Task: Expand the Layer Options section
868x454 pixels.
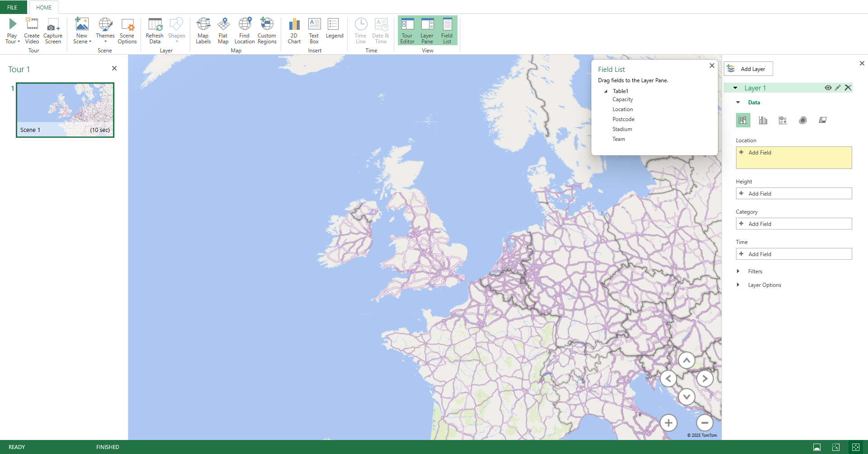Action: click(764, 285)
